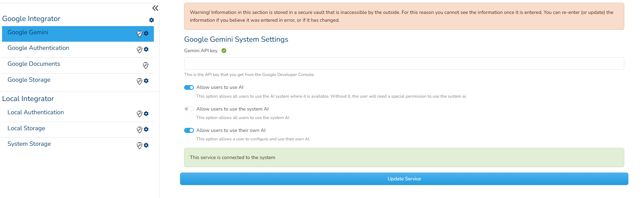
Task: Open the gear settings for Local Storage
Action: (146, 129)
